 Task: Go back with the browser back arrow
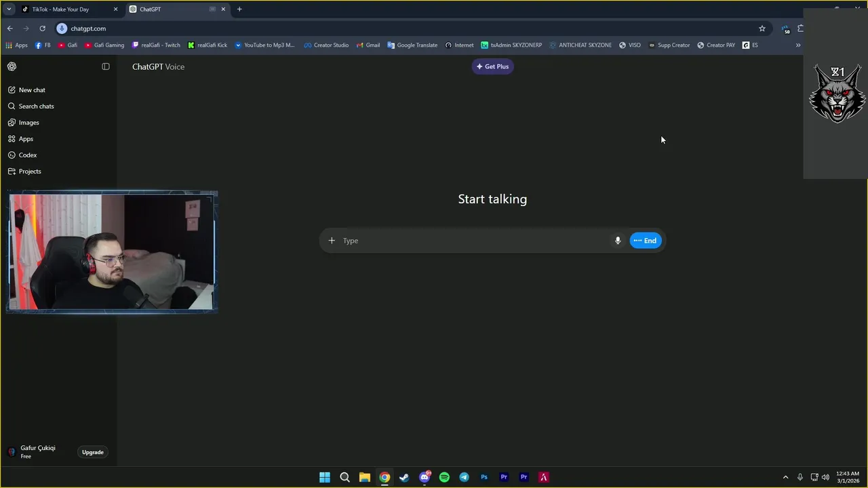(9, 28)
